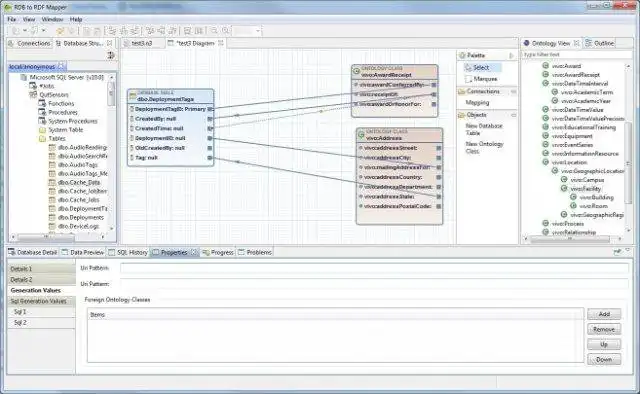The width and height of the screenshot is (640, 394).
Task: Select dbo.AudioTags table
Action: 73,165
